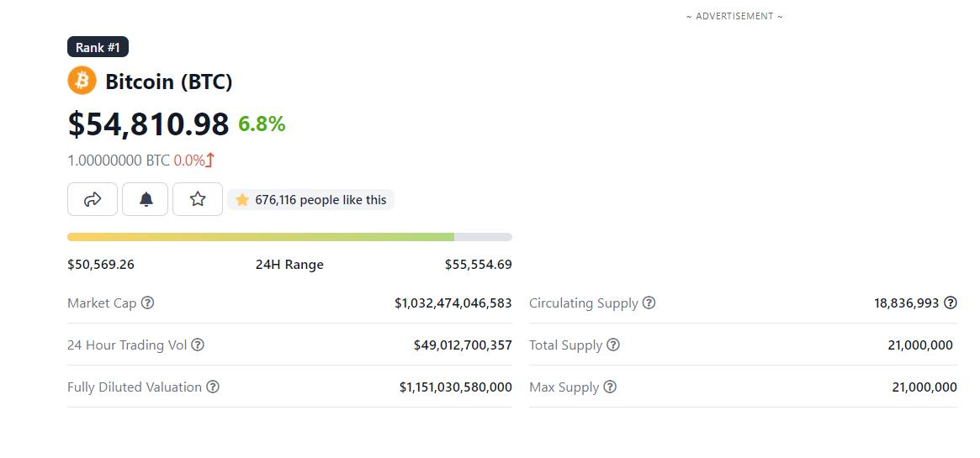Open Circulating Supply label help icon
Viewport: 980px width, 458px height.
point(649,303)
